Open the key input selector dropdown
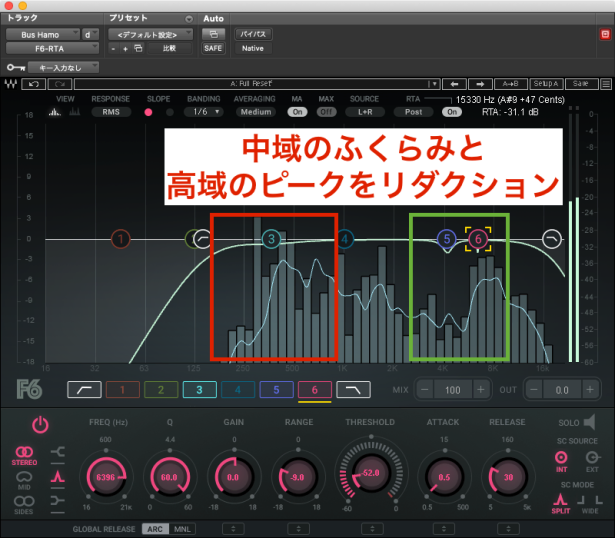Viewport: 615px width, 538px height. tap(64, 68)
